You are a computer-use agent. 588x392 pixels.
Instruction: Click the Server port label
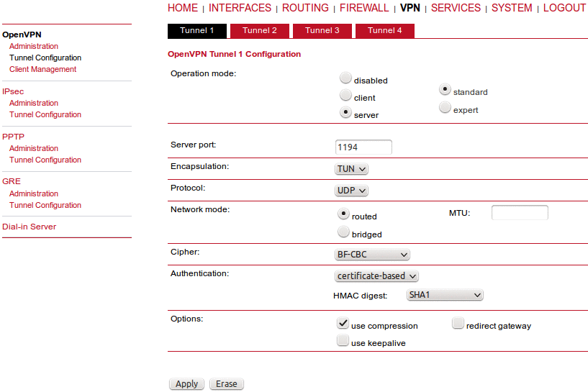pos(194,145)
